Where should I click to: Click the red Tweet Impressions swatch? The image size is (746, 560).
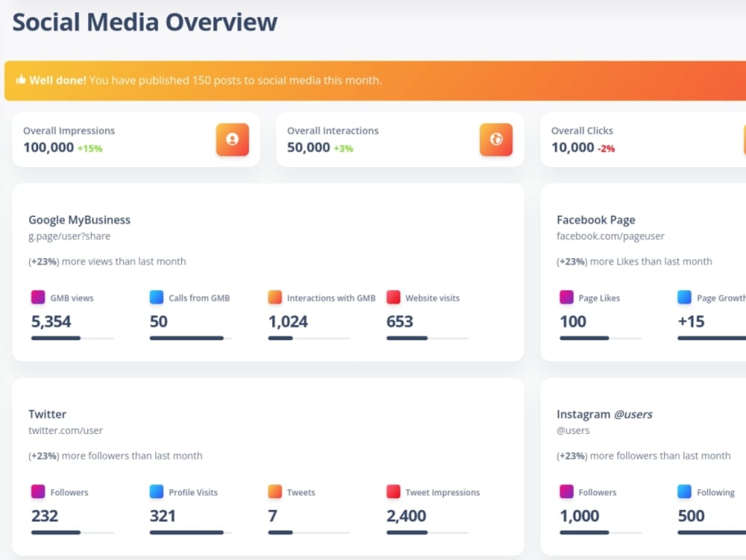point(393,491)
